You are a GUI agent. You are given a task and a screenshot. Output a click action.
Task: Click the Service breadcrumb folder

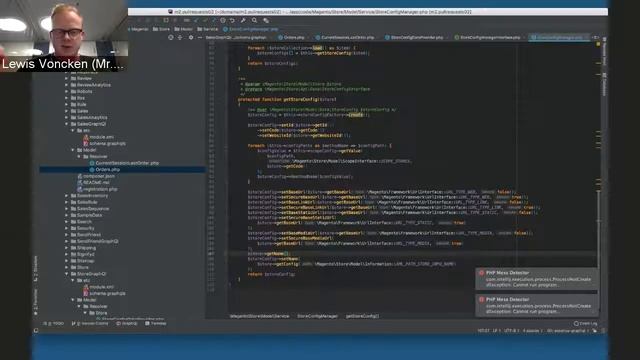click(208, 29)
